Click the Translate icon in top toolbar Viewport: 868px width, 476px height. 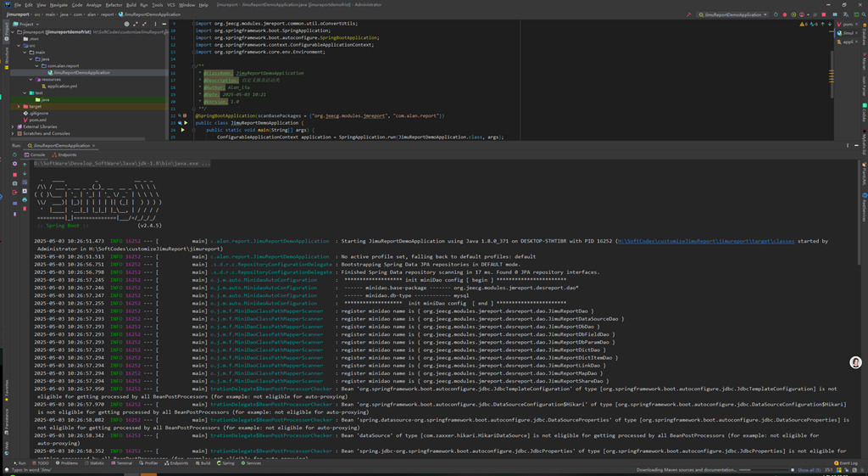[x=847, y=14]
